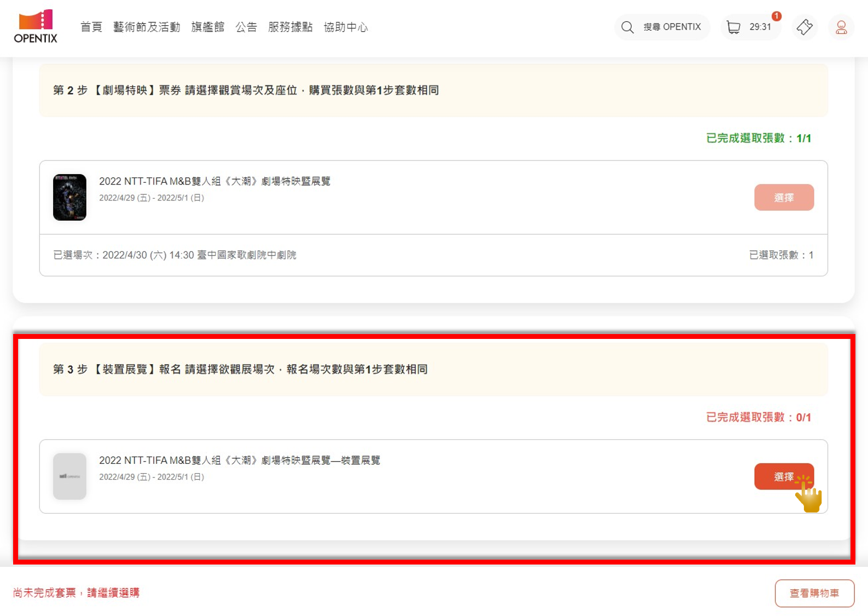868x616 pixels.
Task: Click 已完成選取張數：0/1 red text
Action: [x=759, y=417]
